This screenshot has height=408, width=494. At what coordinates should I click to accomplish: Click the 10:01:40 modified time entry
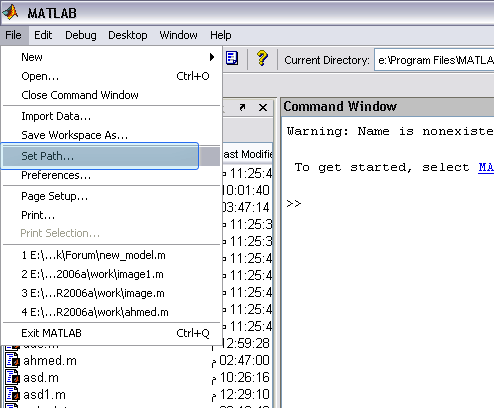(x=246, y=190)
